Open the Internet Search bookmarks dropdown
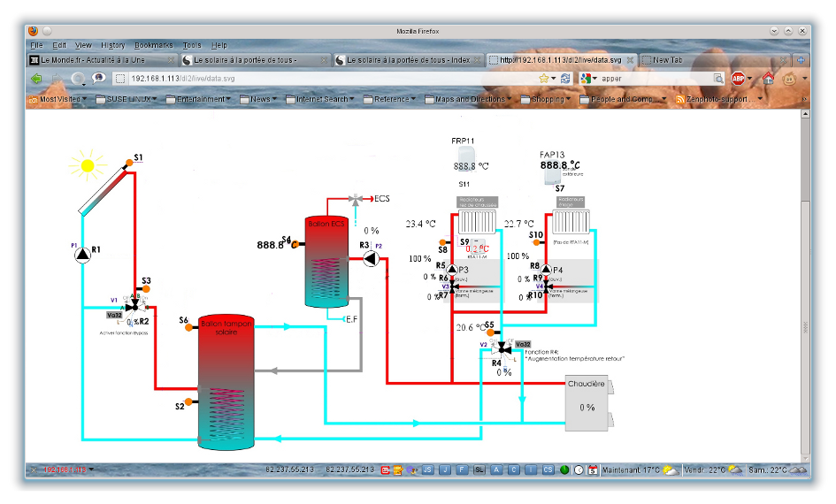Screen dimensions: 836x504 click(324, 99)
